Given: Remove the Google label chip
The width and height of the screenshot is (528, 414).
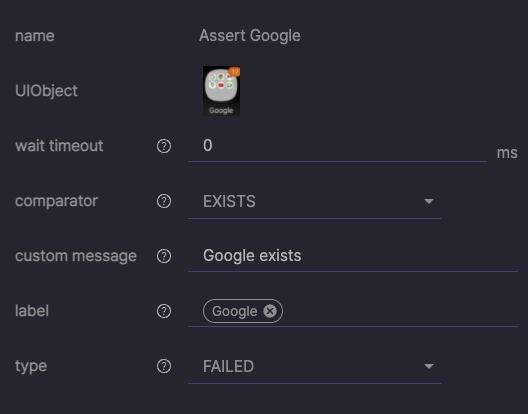Looking at the screenshot, I should (x=270, y=311).
